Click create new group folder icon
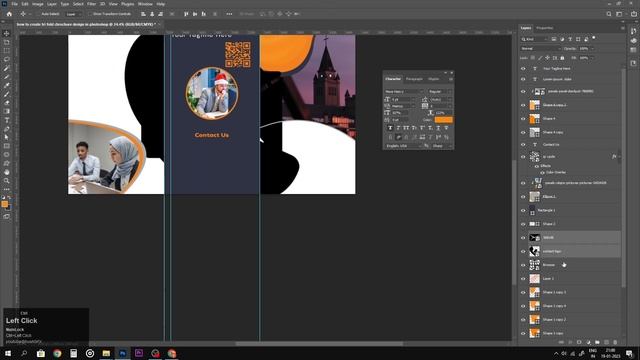Image resolution: width=640 pixels, height=360 pixels. [597, 342]
